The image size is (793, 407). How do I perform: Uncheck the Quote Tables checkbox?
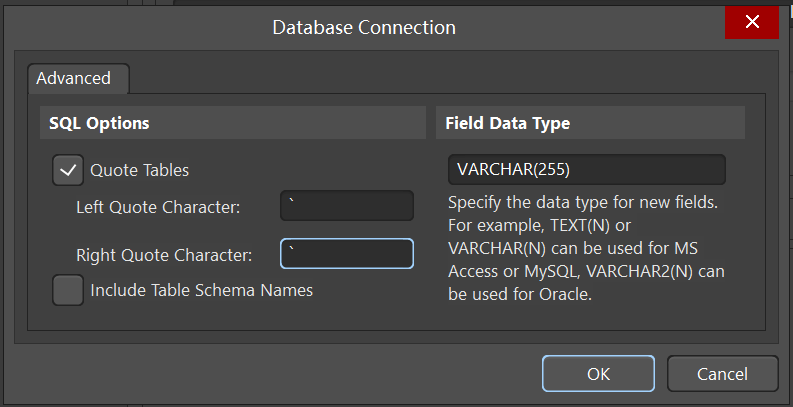[68, 170]
